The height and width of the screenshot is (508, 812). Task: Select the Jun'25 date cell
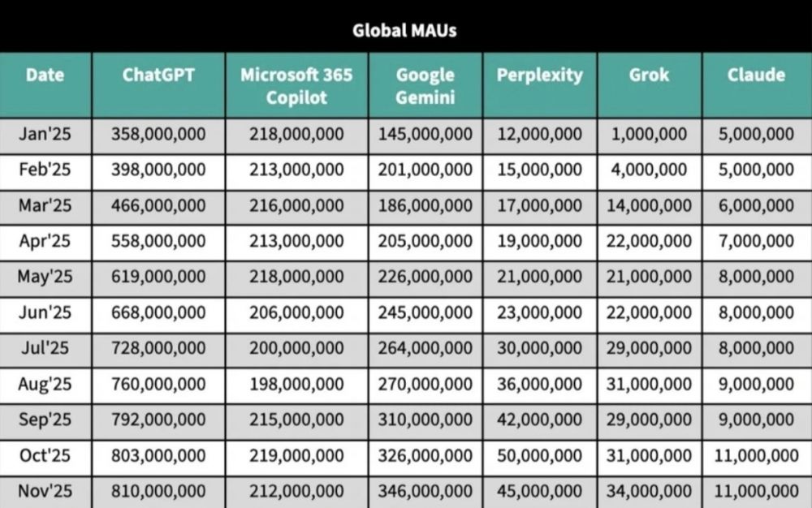(x=45, y=312)
